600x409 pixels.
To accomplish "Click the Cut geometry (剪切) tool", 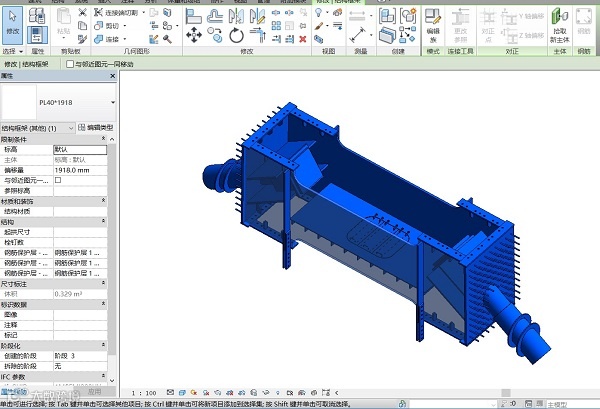I will (x=108, y=26).
